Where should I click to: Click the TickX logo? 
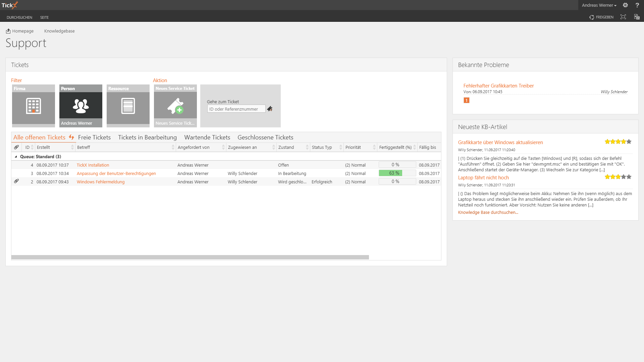tap(9, 5)
